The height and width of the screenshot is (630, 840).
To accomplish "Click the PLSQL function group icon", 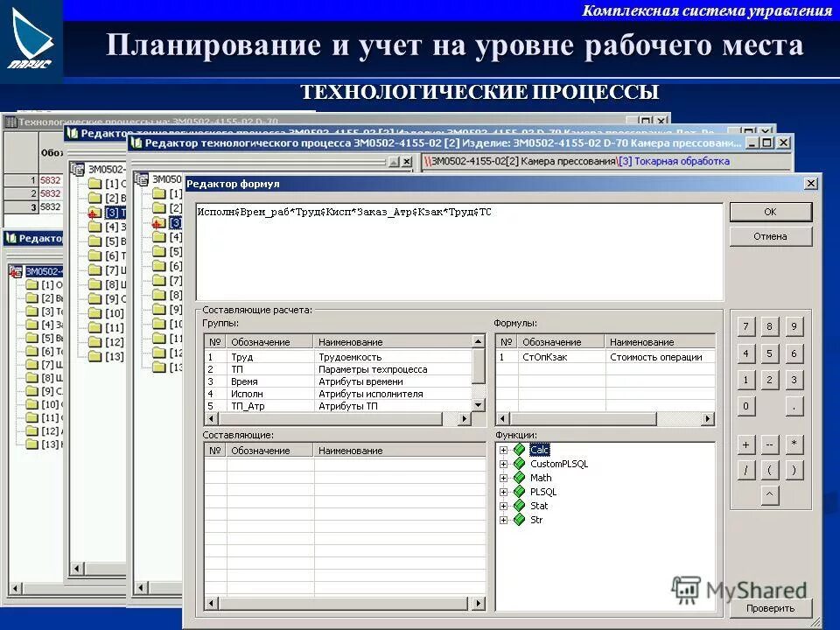I will click(519, 491).
